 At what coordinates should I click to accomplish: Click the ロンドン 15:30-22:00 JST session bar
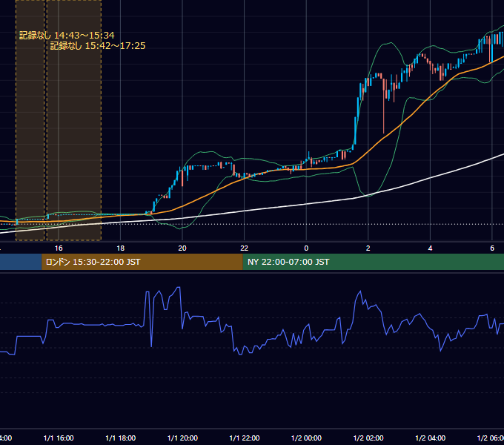142,262
